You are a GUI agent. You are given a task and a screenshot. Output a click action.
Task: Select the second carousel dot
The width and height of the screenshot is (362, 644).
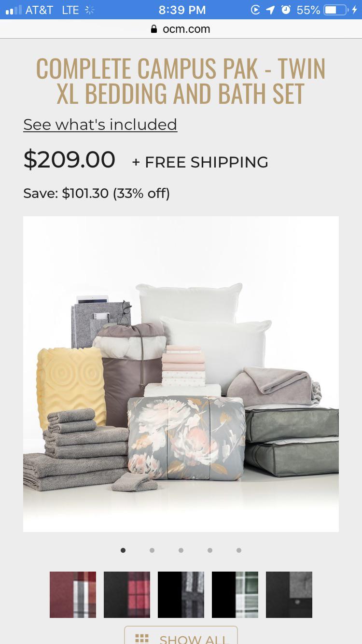(152, 550)
